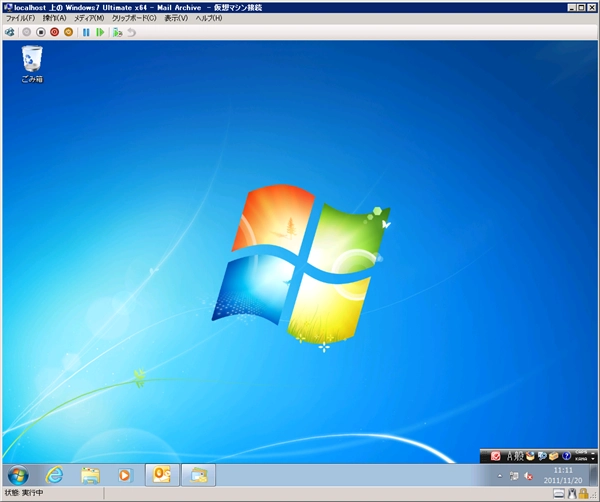Click the IME dictionary search icon
This screenshot has height=502, width=600.
click(542, 456)
